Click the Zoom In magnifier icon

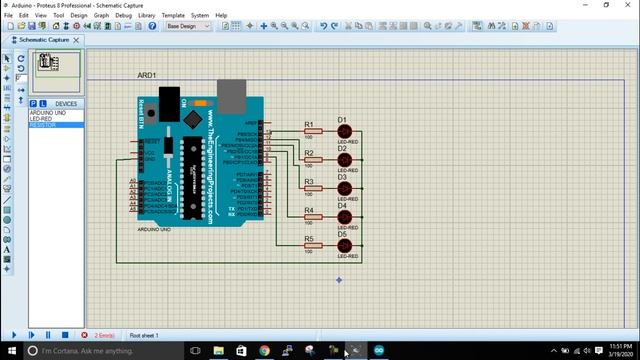(274, 26)
